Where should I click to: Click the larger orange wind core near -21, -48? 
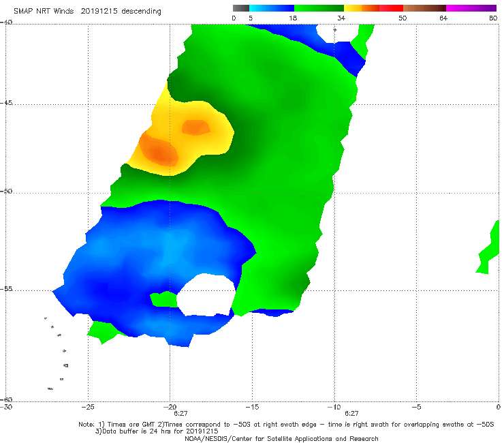coord(159,149)
